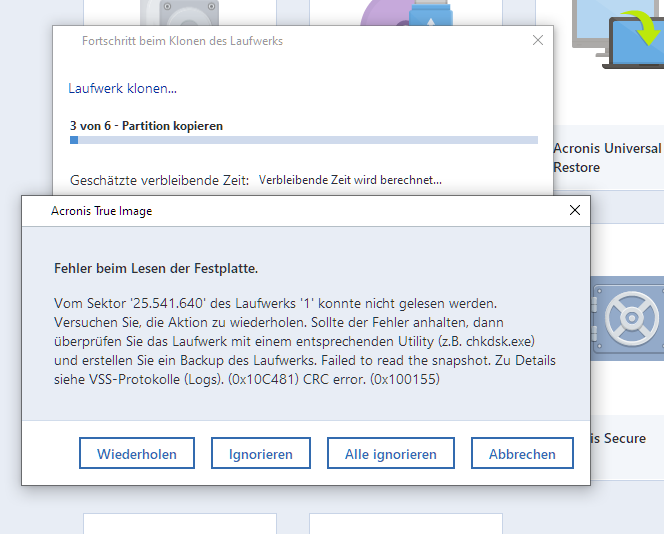Image resolution: width=664 pixels, height=534 pixels.
Task: Click the Acronis Universal Restore label
Action: coord(607,158)
